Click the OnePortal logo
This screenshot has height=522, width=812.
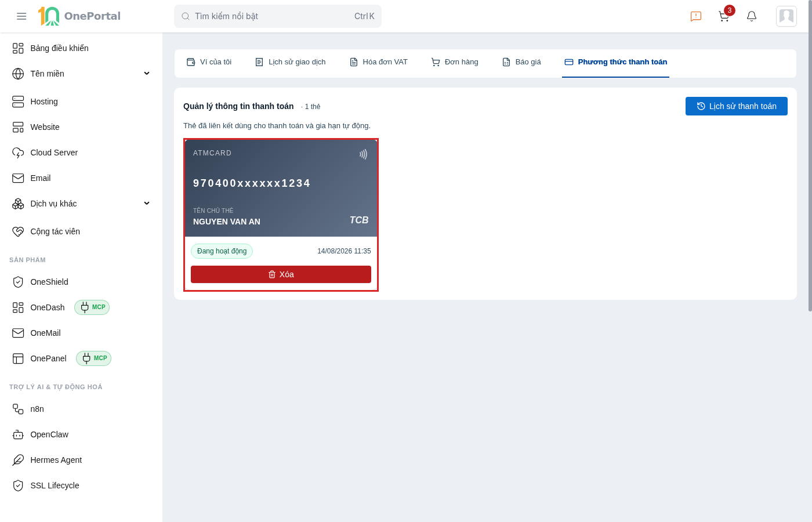point(79,16)
